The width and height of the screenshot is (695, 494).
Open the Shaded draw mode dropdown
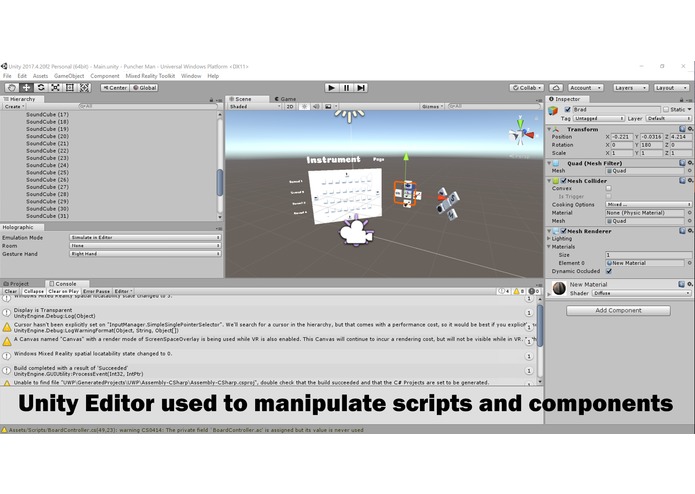click(254, 106)
